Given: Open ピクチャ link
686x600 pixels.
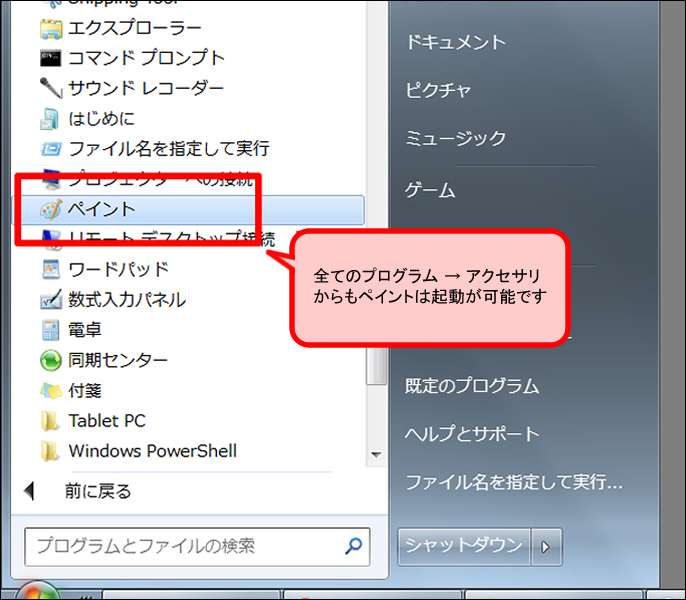Looking at the screenshot, I should pos(438,90).
